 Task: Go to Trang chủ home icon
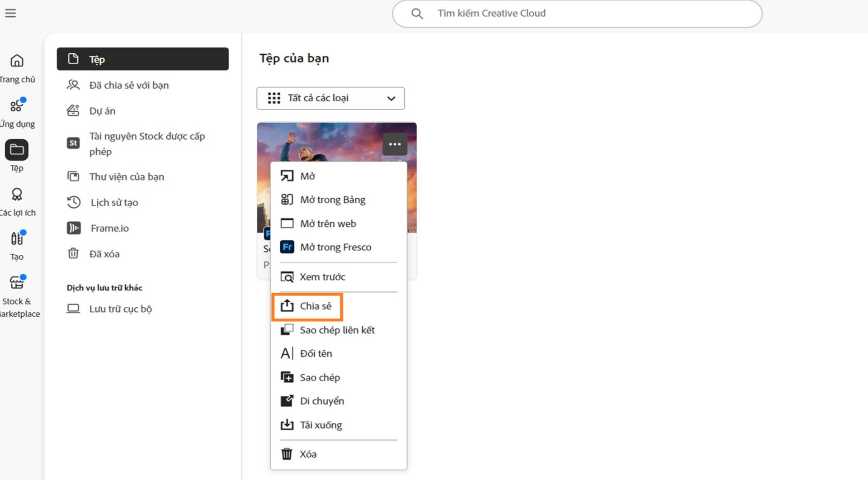click(17, 61)
